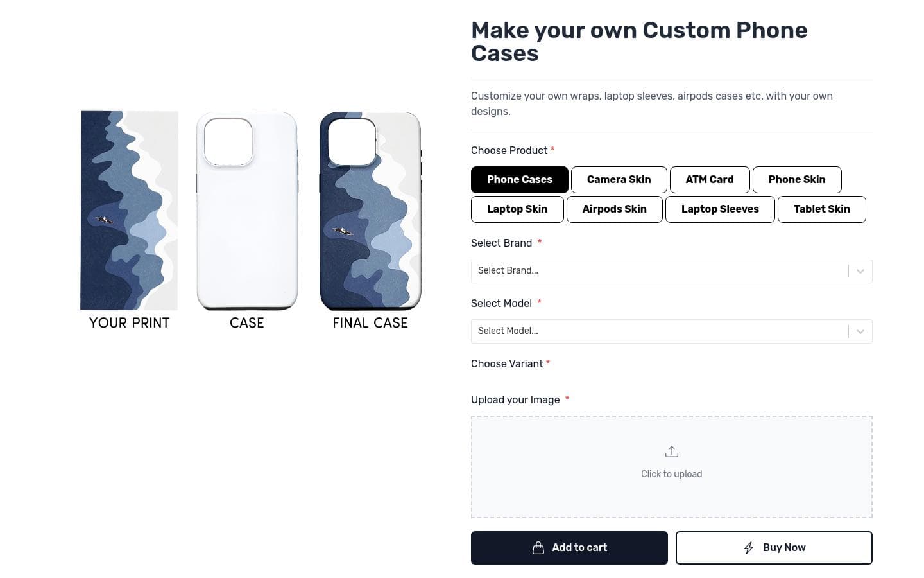Expand the Select Brand chevron

(860, 271)
